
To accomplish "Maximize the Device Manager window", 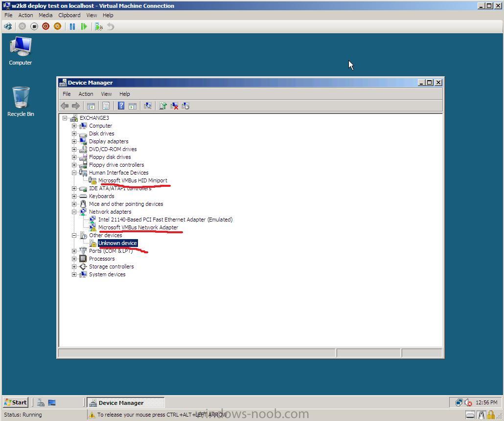I will (430, 83).
